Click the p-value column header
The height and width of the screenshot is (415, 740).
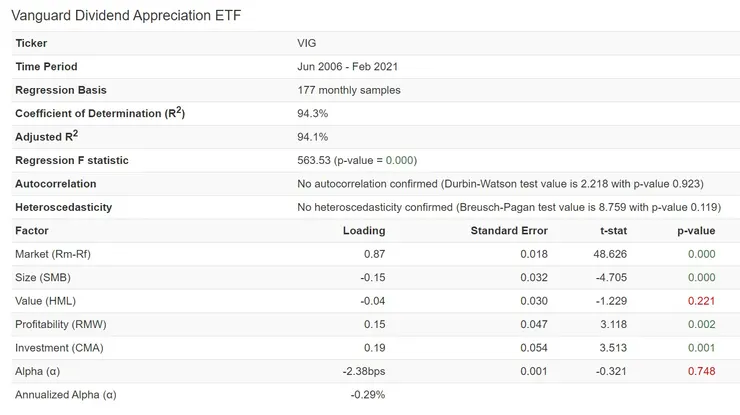tap(695, 230)
